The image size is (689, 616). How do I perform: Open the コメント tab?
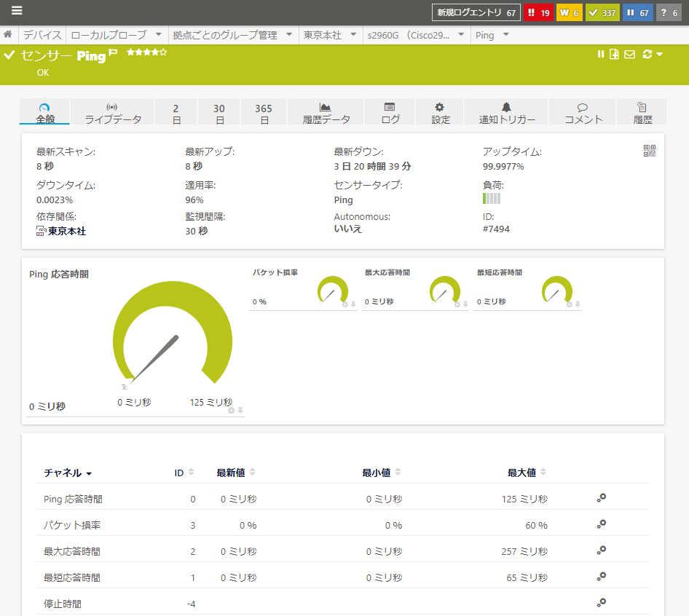[x=583, y=112]
